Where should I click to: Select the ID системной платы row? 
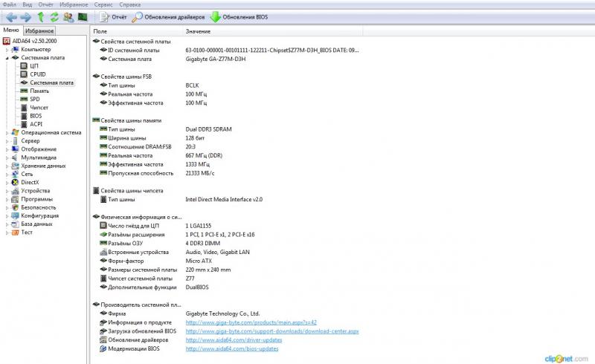pyautogui.click(x=229, y=50)
